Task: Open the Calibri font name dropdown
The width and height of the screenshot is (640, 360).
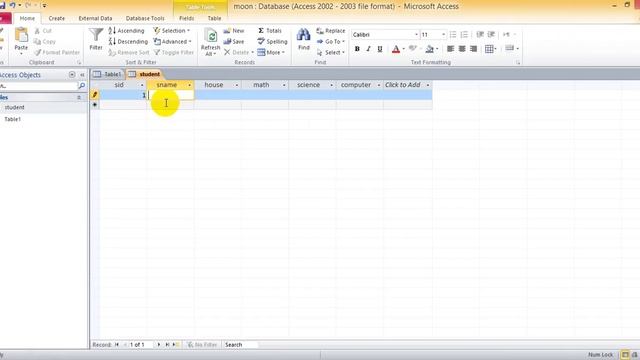Action: 416,35
